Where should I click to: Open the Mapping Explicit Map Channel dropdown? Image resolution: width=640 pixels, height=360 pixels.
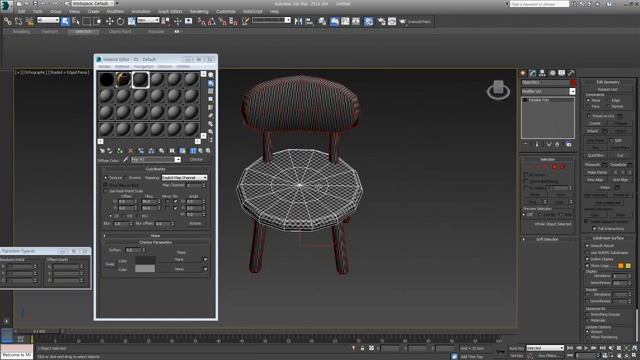(184, 178)
